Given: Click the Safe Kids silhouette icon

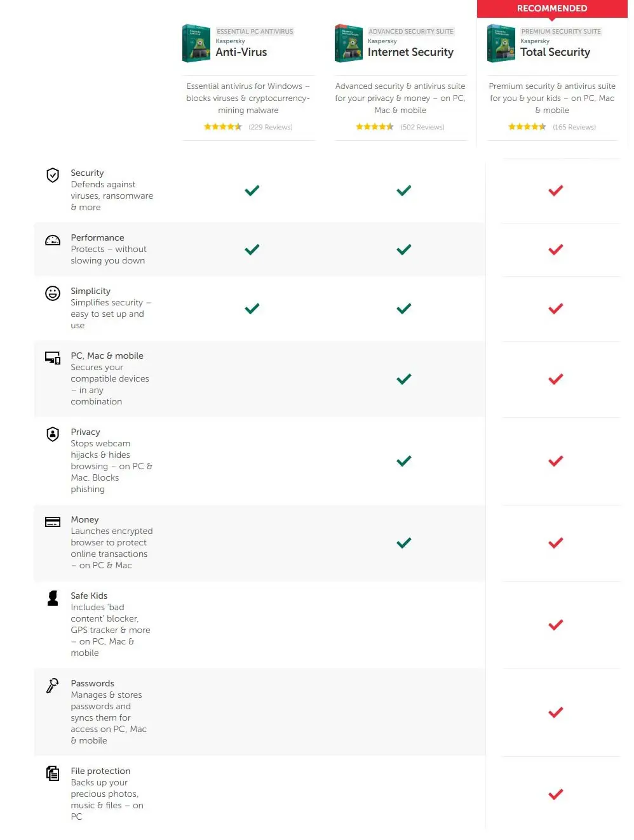Looking at the screenshot, I should point(53,598).
